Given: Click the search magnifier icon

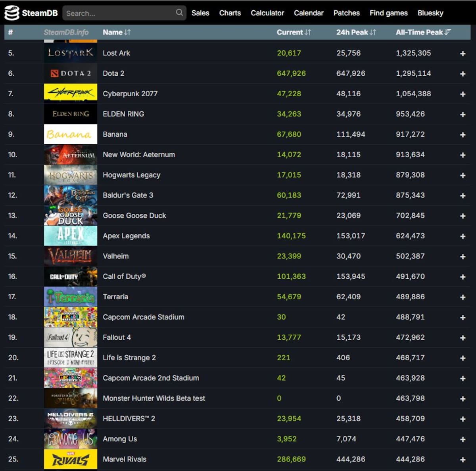Looking at the screenshot, I should point(179,12).
